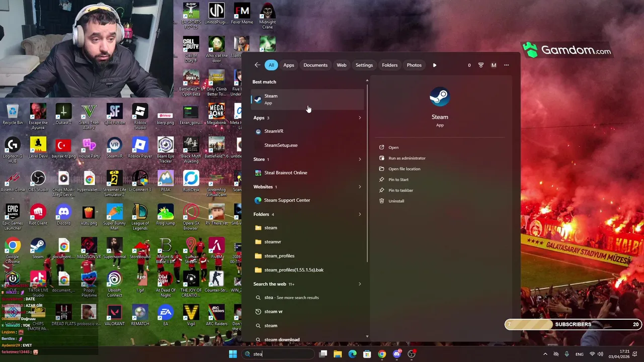Screen dimensions: 644x362
Task: Click the results list scroll-down arrow
Action: coord(367,336)
